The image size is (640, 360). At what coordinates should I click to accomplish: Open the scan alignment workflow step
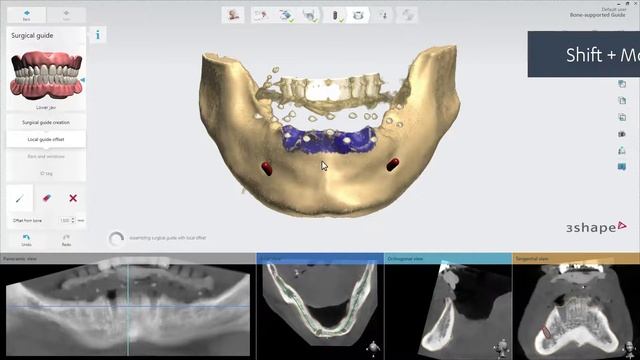coord(261,16)
